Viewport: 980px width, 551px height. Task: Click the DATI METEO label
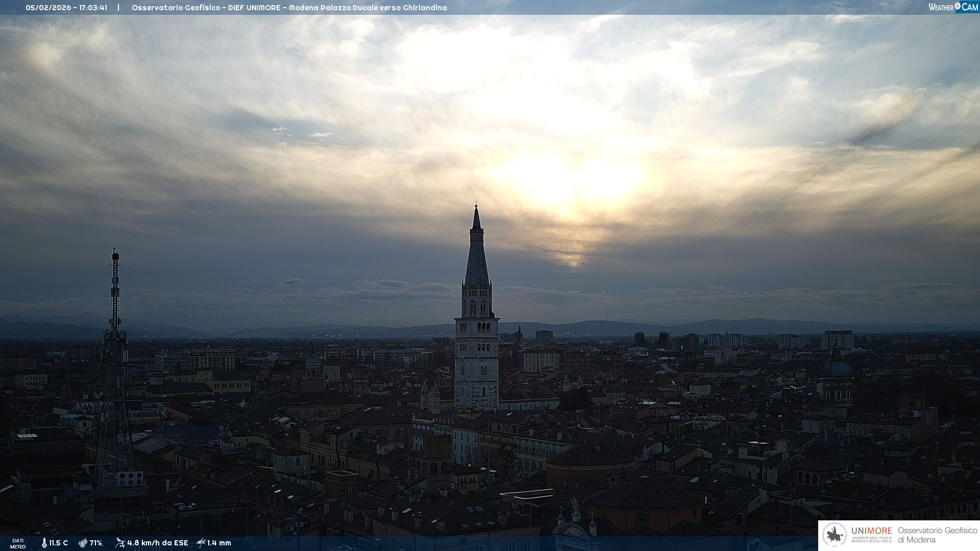pyautogui.click(x=18, y=543)
